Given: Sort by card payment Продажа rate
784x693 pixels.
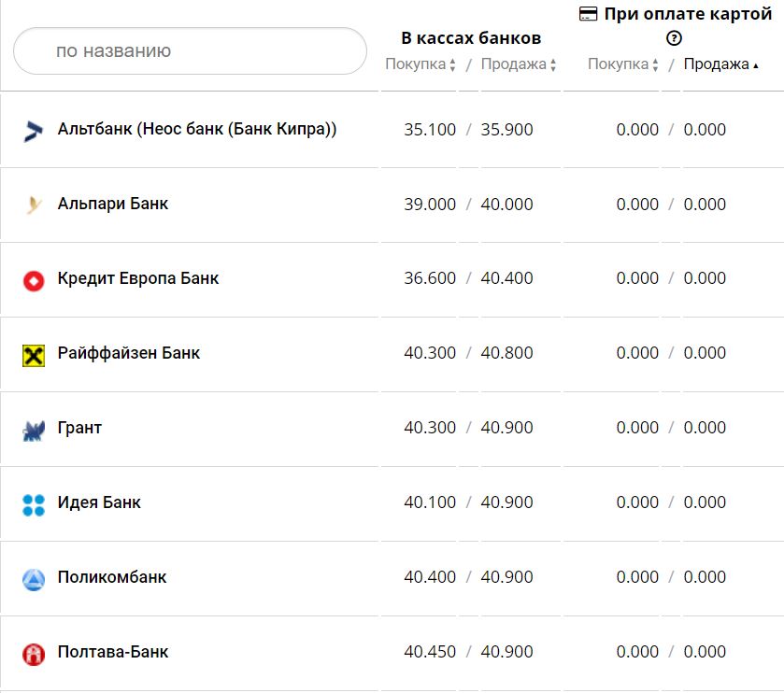Looking at the screenshot, I should (720, 64).
